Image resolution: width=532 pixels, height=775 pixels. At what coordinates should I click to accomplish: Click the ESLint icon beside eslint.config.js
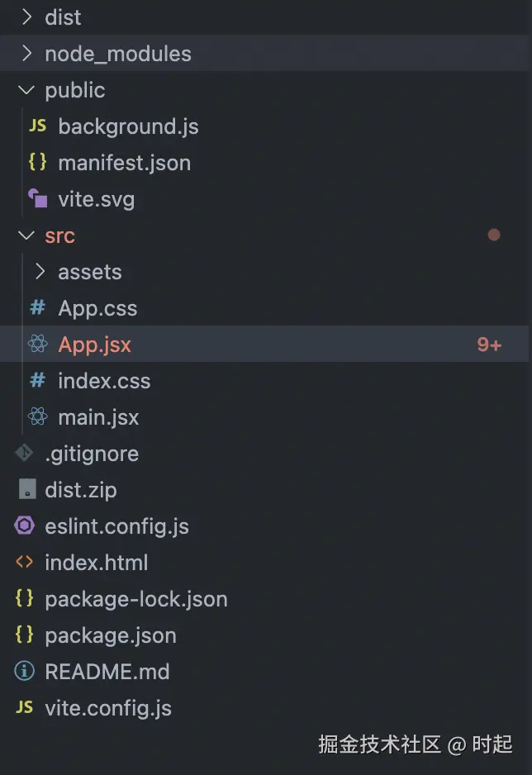coord(25,526)
